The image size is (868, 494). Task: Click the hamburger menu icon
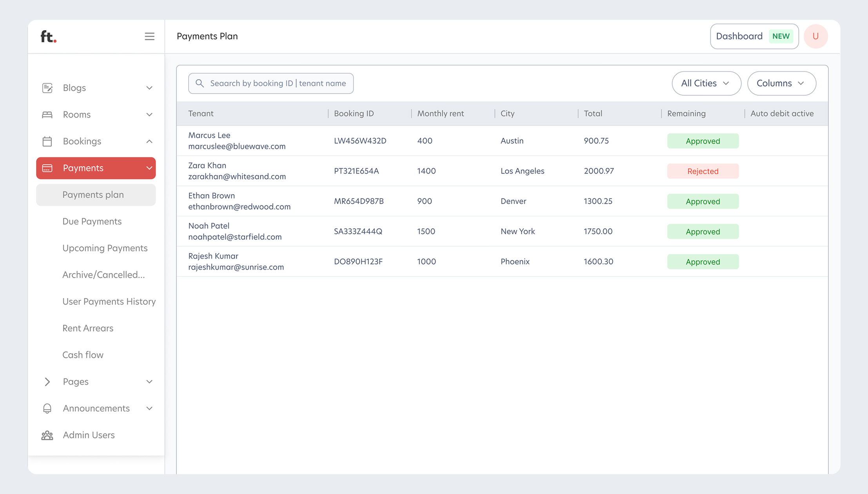click(149, 36)
